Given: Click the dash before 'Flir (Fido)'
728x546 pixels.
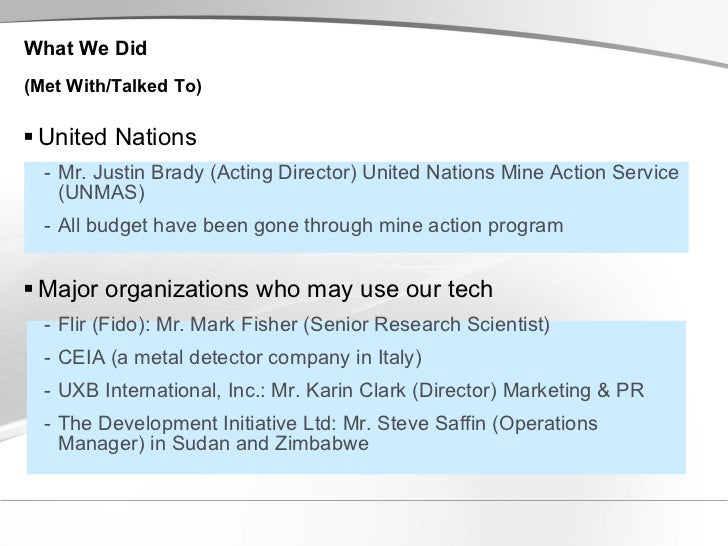Looking at the screenshot, I should pyautogui.click(x=48, y=326).
